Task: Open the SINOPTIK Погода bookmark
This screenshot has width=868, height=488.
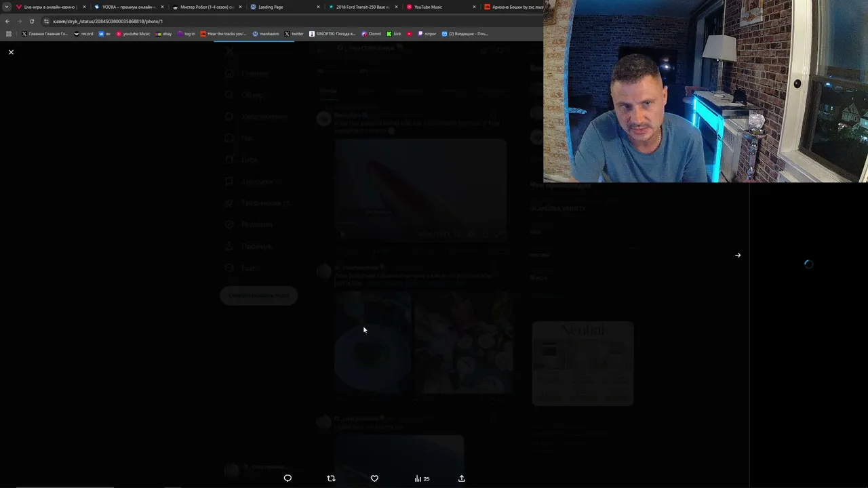Action: (x=332, y=33)
